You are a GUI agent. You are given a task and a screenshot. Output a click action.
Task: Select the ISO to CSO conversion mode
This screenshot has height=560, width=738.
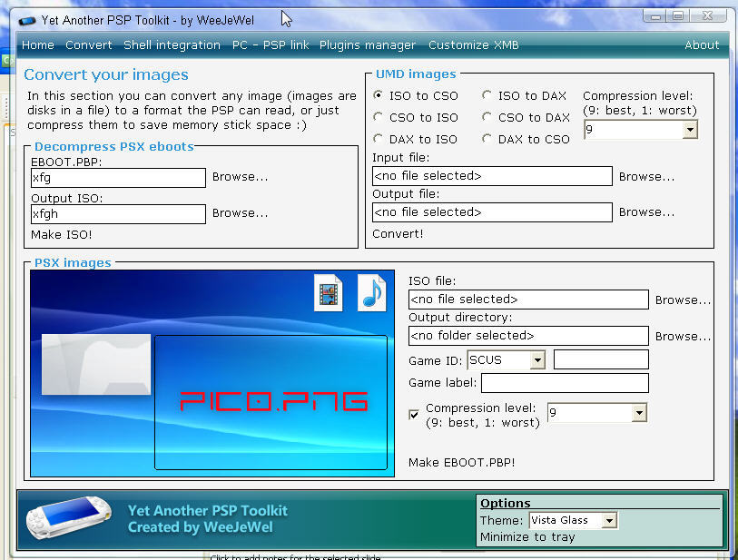pos(379,95)
